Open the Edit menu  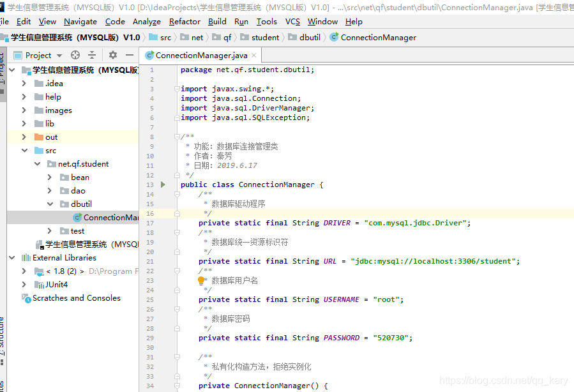pyautogui.click(x=24, y=22)
